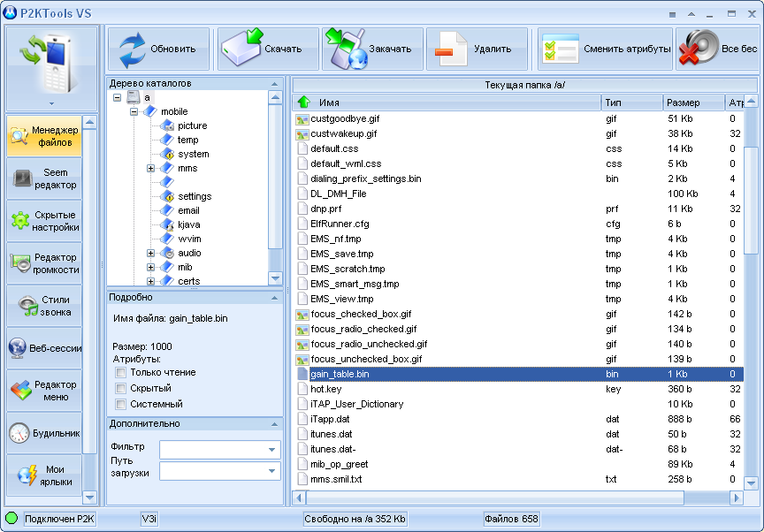Sort files by Тип column header
The width and height of the screenshot is (764, 532).
632,103
